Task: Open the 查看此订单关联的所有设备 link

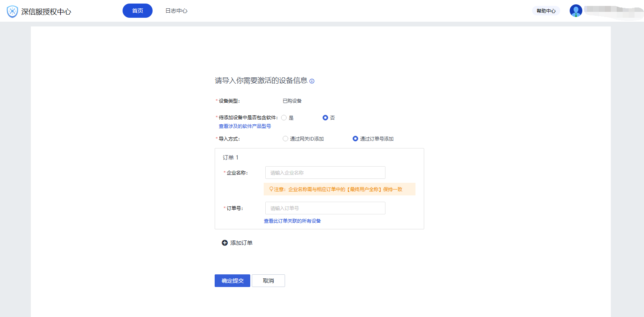Action: (x=292, y=221)
